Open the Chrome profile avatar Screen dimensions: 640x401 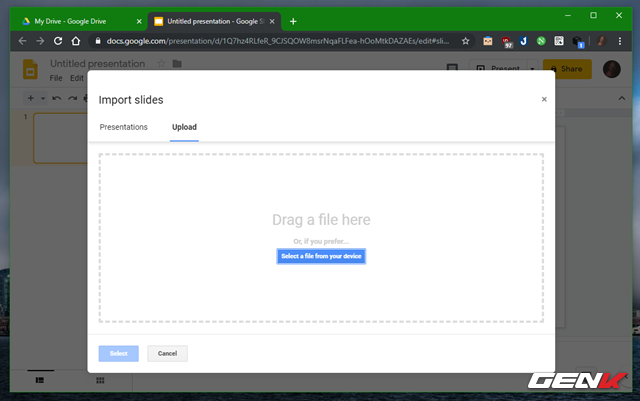coord(601,41)
